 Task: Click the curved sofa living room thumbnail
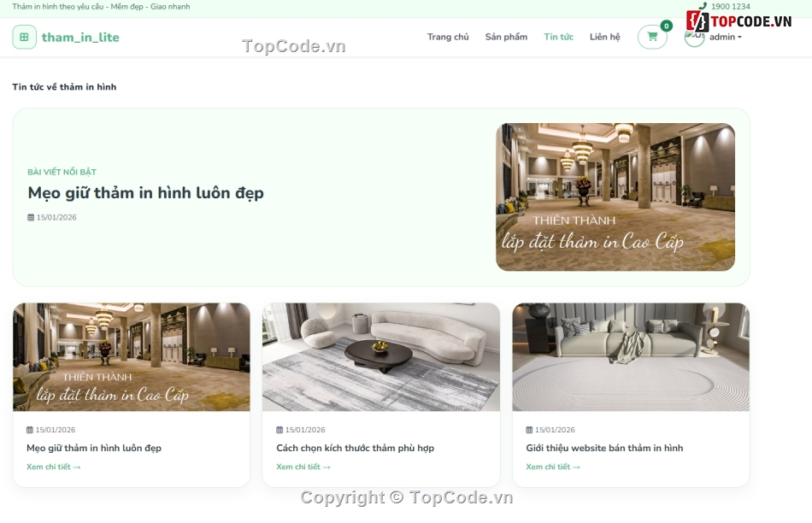coord(381,356)
